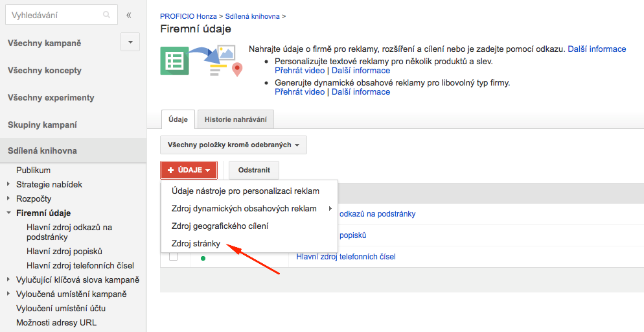Click the business data illustration icon
644x332 pixels.
[201, 61]
